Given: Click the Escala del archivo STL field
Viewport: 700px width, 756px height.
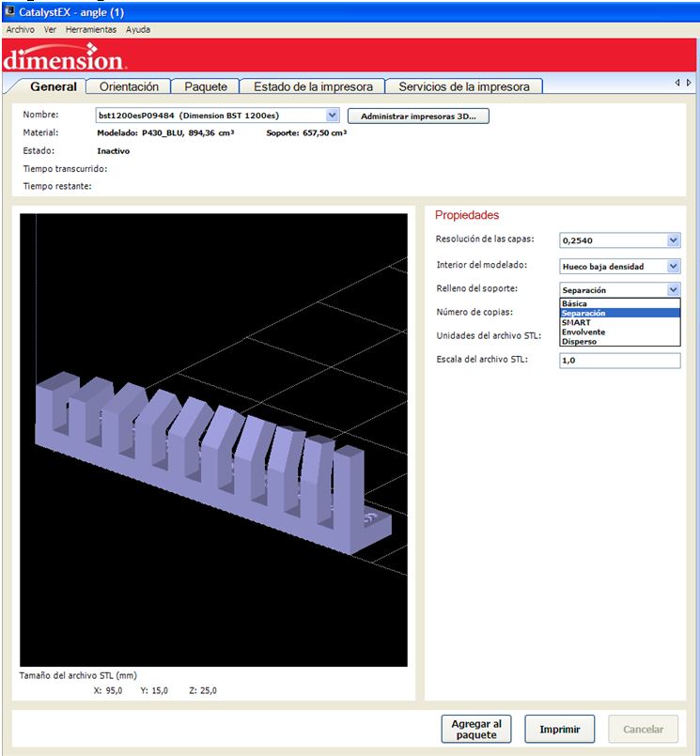Looking at the screenshot, I should pyautogui.click(x=620, y=361).
